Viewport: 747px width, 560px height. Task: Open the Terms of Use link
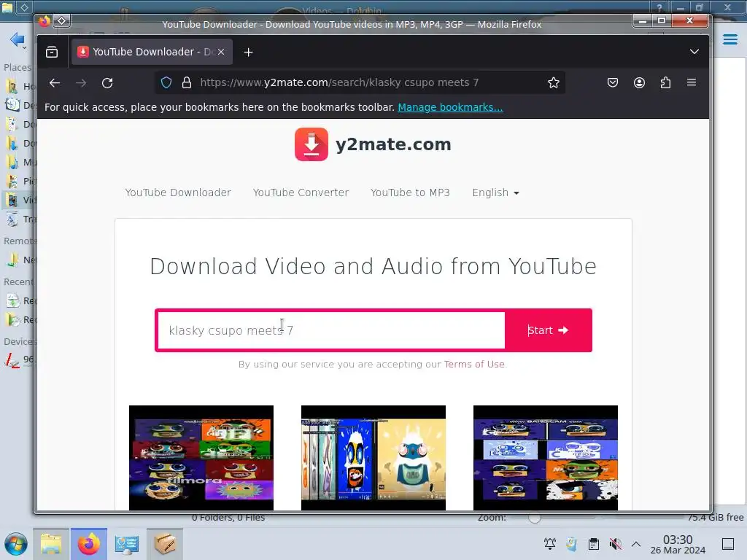(x=474, y=365)
